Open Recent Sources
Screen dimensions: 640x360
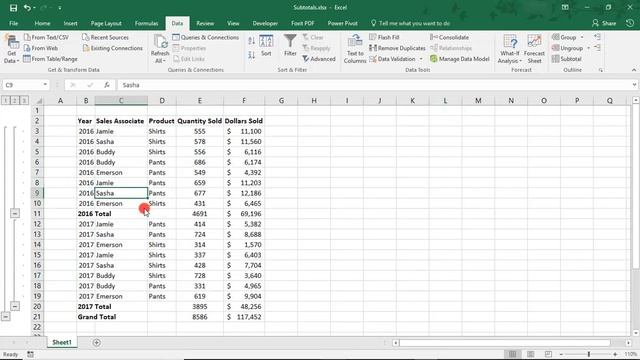coord(105,37)
